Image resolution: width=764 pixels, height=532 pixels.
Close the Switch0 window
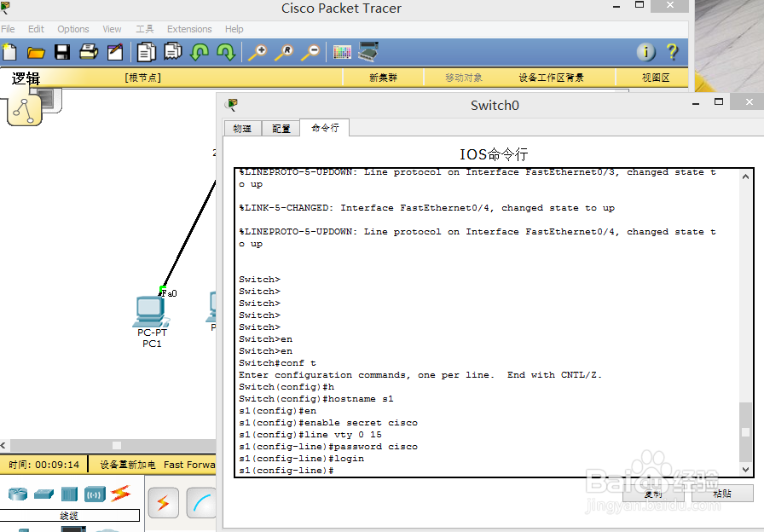click(x=749, y=101)
